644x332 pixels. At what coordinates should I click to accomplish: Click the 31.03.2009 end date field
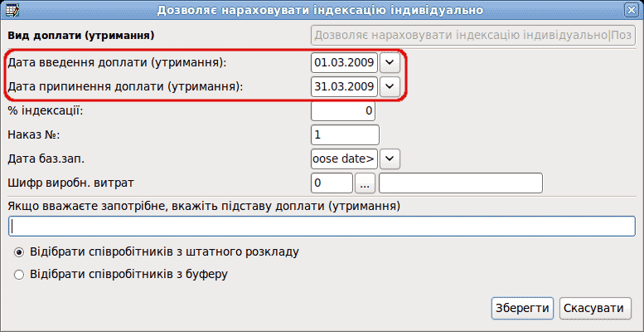click(344, 86)
